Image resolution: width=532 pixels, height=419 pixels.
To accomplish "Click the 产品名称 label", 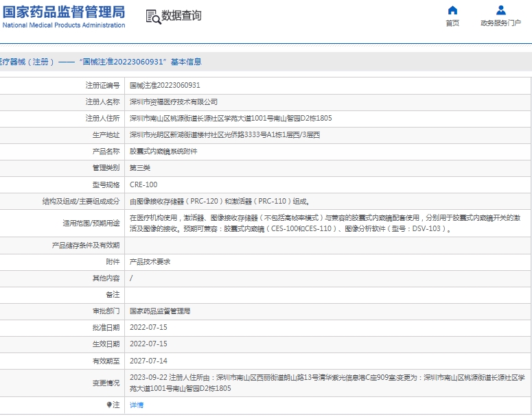I will pyautogui.click(x=106, y=152).
